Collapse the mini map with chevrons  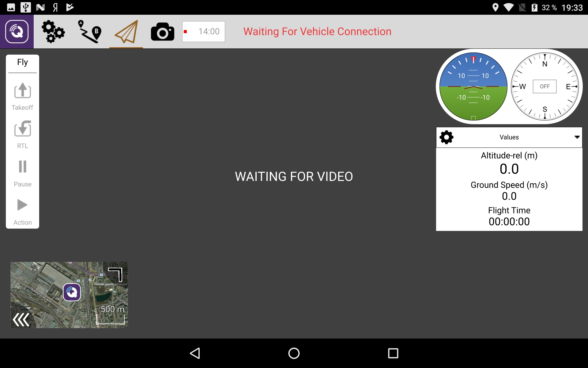pyautogui.click(x=21, y=320)
